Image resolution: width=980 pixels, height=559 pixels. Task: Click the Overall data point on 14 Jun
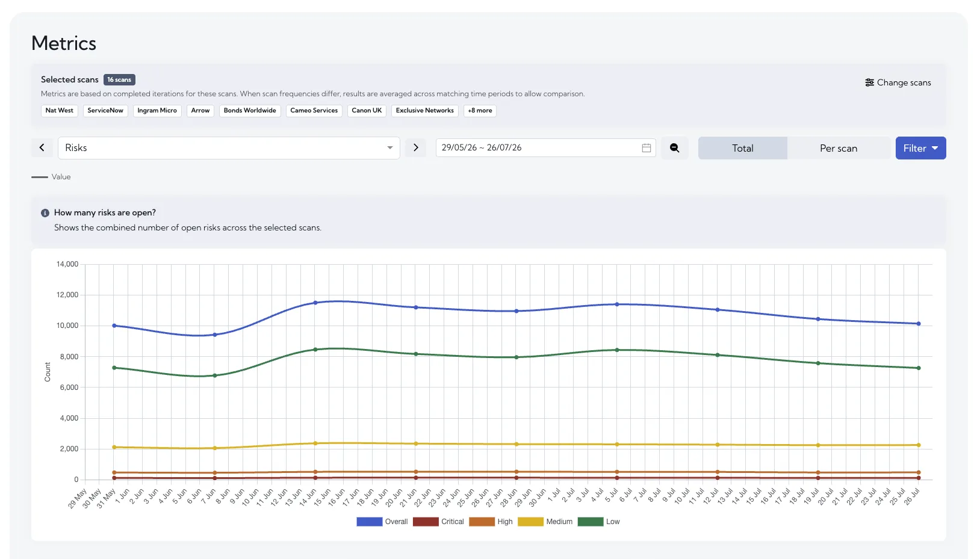pyautogui.click(x=315, y=303)
